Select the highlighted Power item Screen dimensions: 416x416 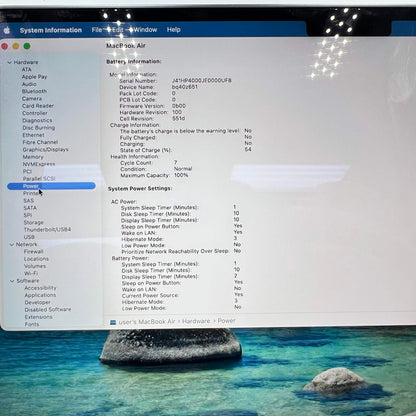tap(51, 186)
